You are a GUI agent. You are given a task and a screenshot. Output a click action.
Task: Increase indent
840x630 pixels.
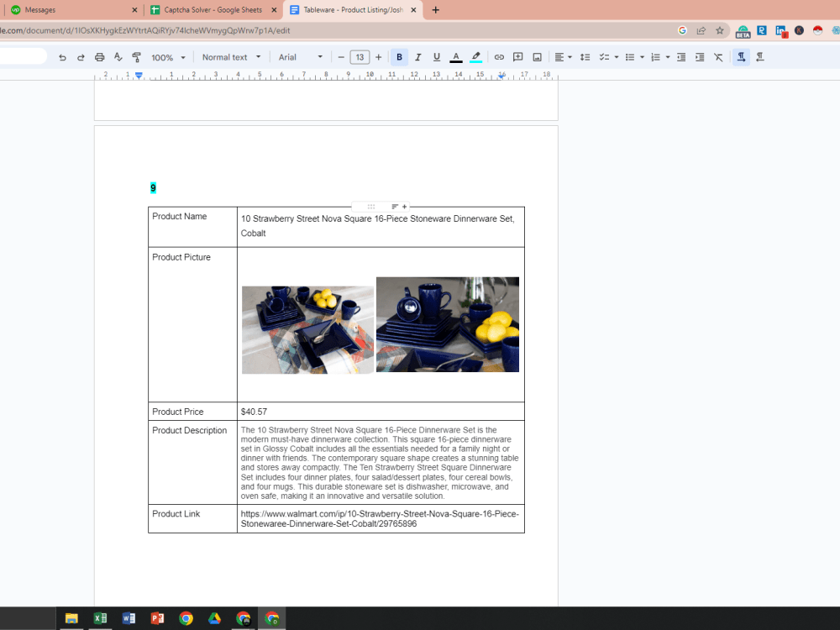tap(700, 57)
